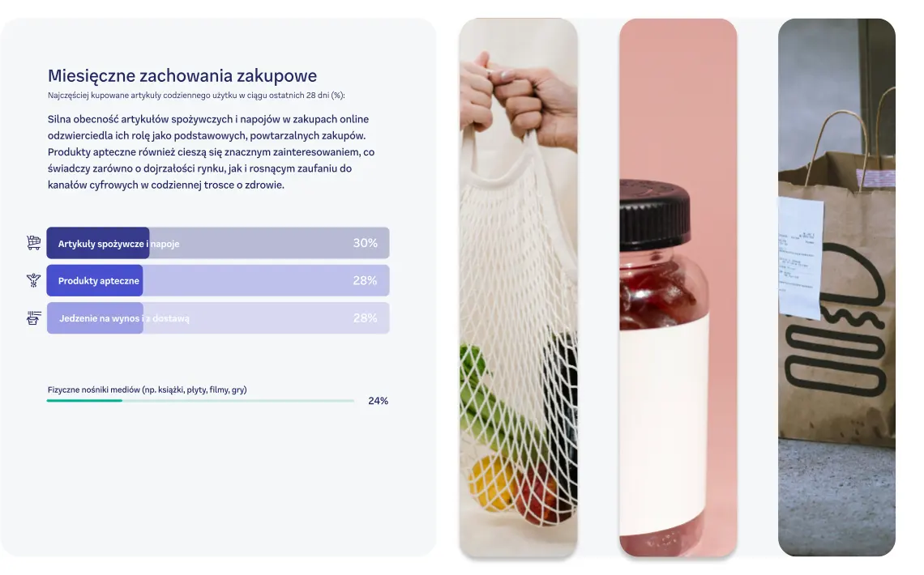Click the 28% value on Jedzenie na wynos
Image resolution: width=924 pixels, height=575 pixels.
click(366, 318)
